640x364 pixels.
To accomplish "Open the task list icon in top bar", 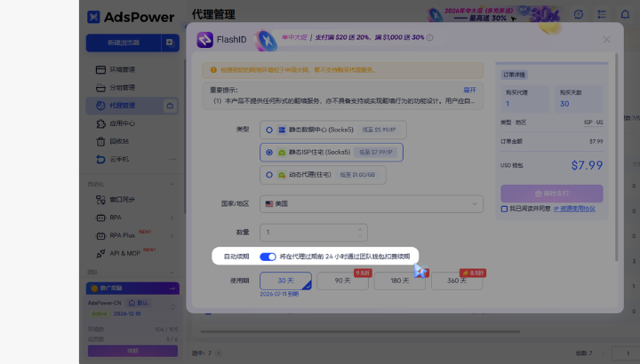I will tap(602, 14).
